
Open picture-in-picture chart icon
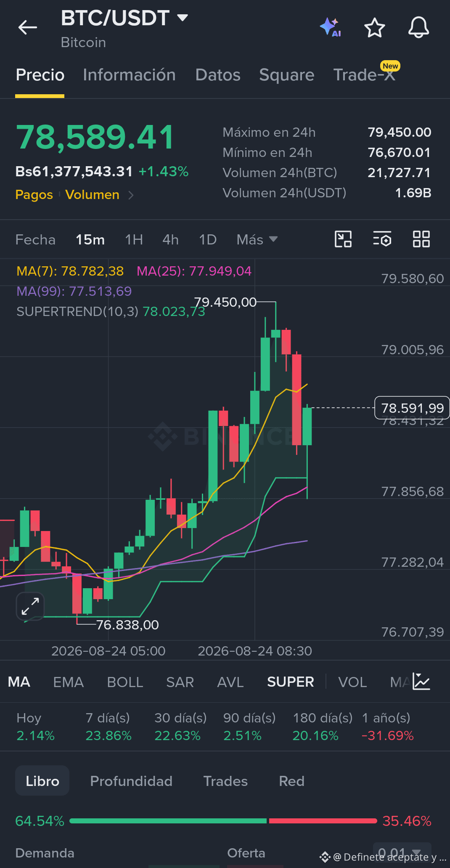click(343, 239)
